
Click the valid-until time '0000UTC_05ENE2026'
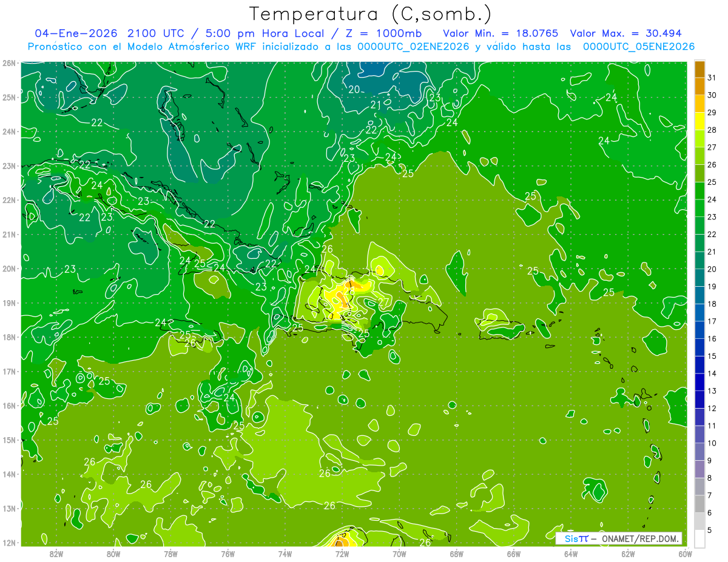638,47
